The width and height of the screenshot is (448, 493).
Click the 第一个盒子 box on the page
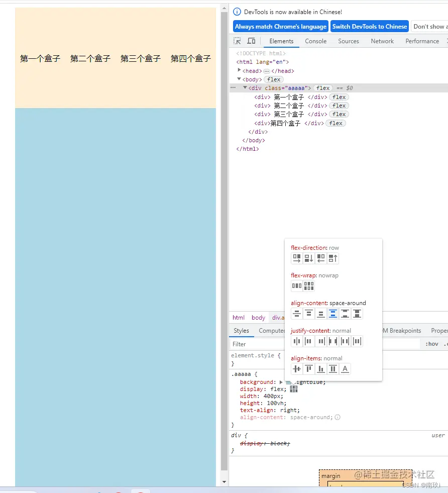pos(40,58)
